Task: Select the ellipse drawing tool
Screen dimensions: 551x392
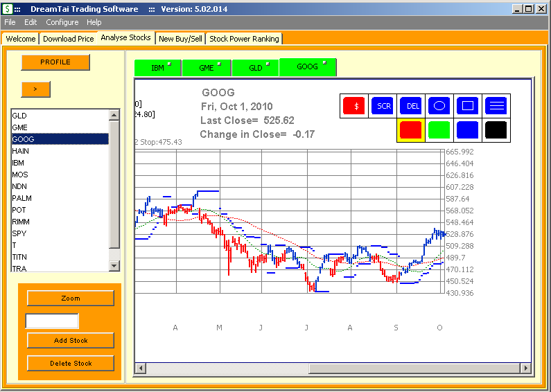Action: (439, 106)
